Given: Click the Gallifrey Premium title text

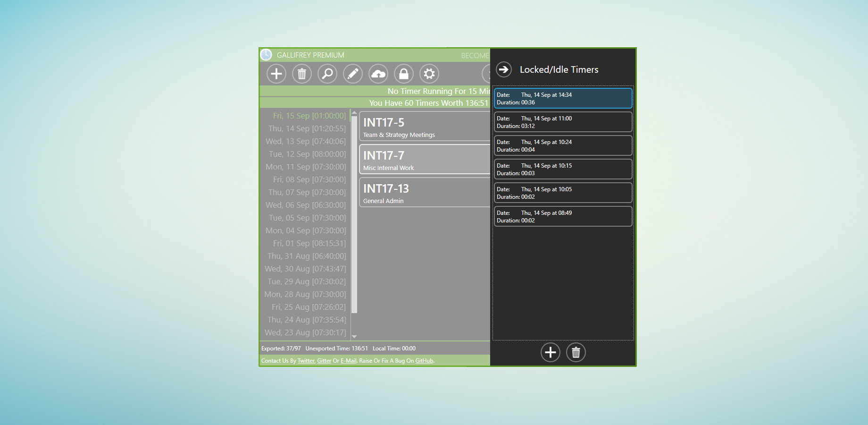Looking at the screenshot, I should coord(310,55).
